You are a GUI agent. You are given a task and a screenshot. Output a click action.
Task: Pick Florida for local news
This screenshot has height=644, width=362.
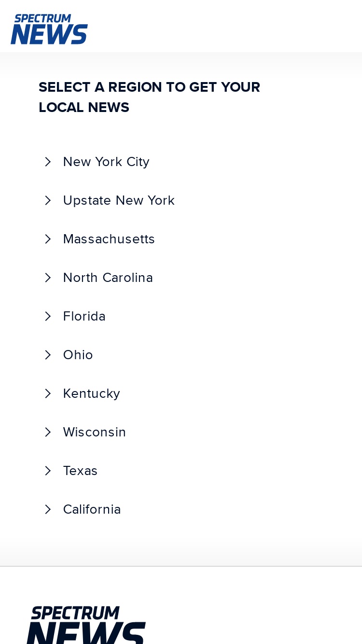click(x=84, y=316)
